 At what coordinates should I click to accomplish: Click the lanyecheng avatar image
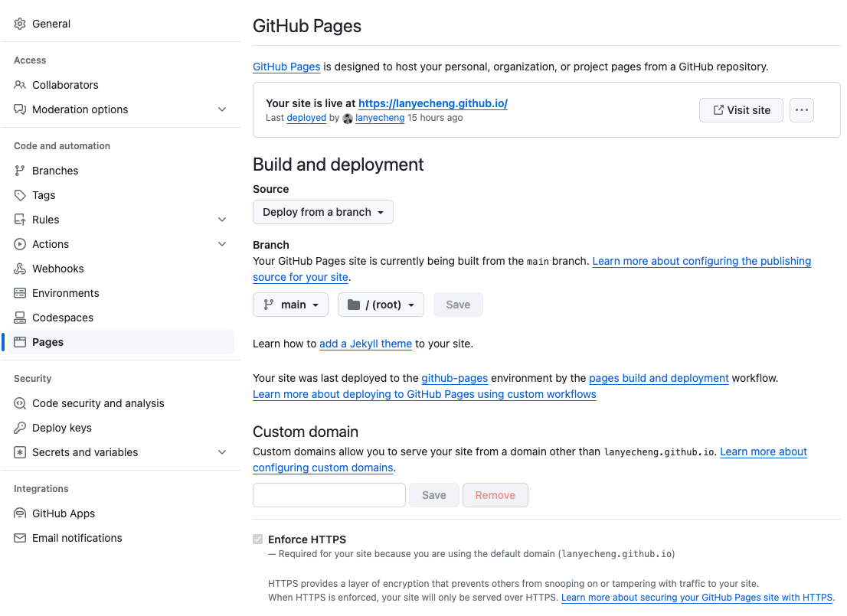click(348, 119)
